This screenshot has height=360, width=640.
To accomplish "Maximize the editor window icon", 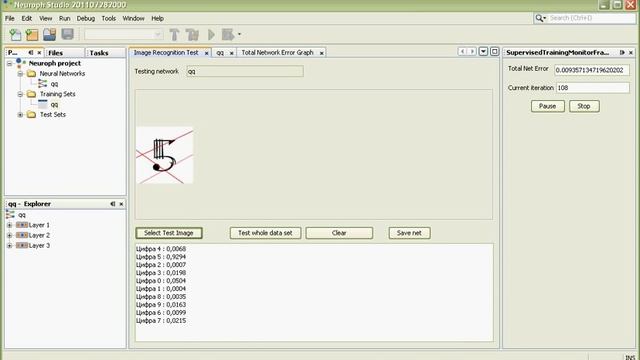I will [494, 51].
